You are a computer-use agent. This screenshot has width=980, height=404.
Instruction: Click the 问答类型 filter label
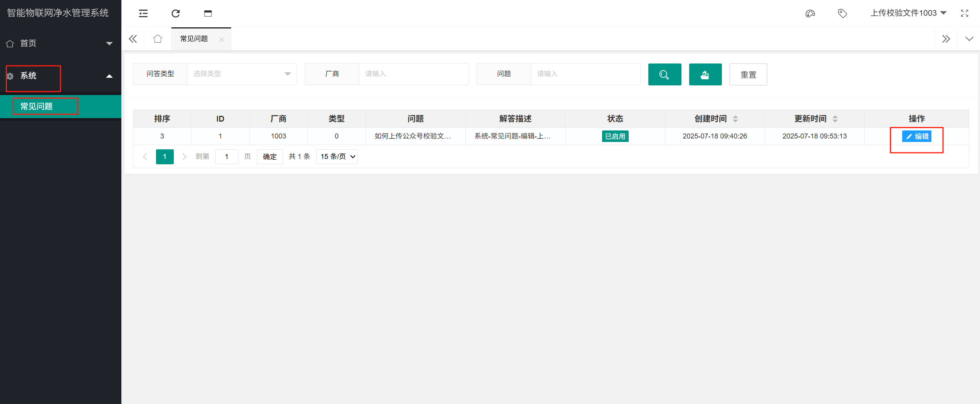pos(160,74)
